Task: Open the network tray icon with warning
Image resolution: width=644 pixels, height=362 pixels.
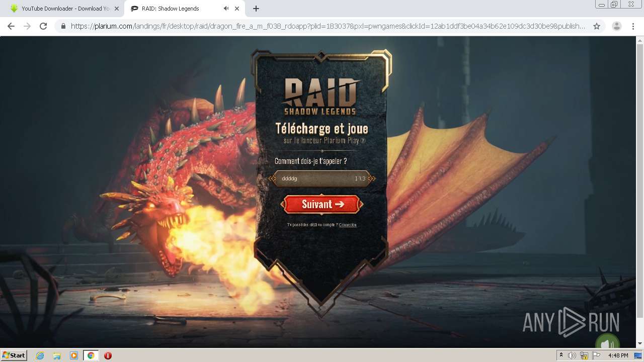Action: pyautogui.click(x=584, y=355)
